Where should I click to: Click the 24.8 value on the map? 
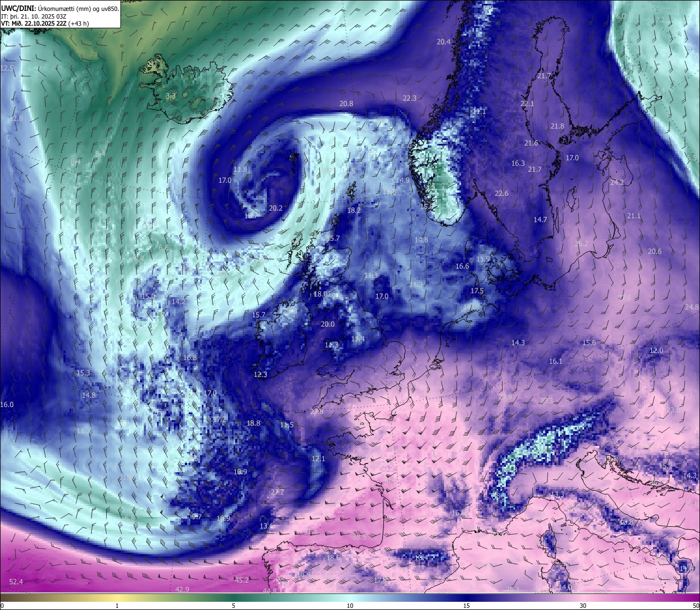[692, 307]
